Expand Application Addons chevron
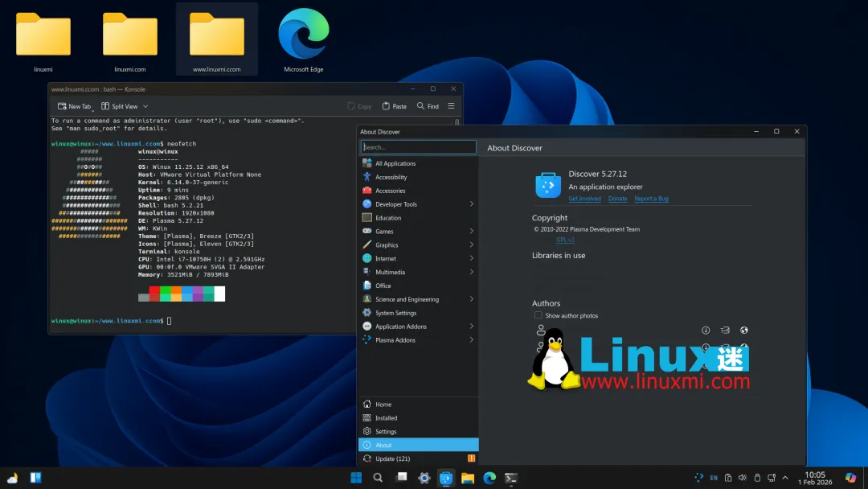This screenshot has height=489, width=868. [x=472, y=327]
